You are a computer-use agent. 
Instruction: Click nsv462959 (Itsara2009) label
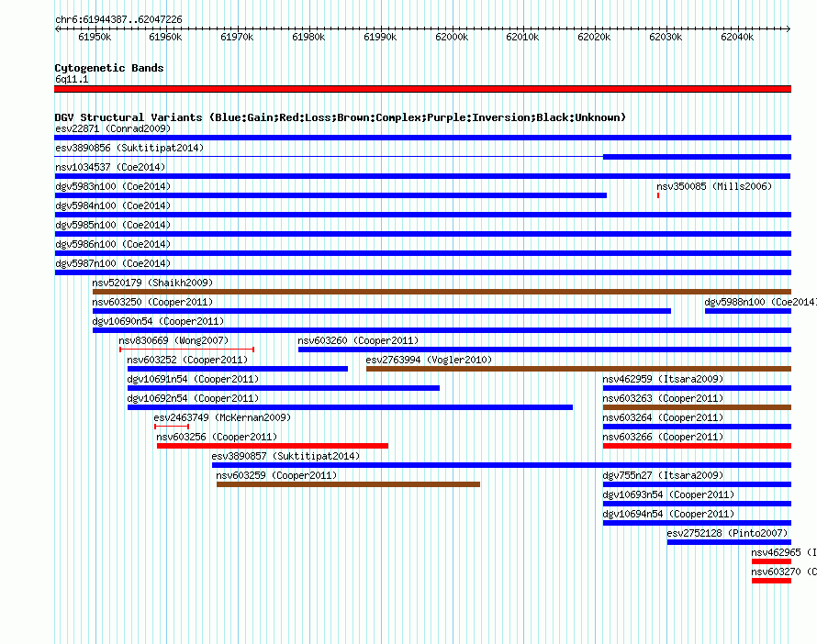coord(663,379)
